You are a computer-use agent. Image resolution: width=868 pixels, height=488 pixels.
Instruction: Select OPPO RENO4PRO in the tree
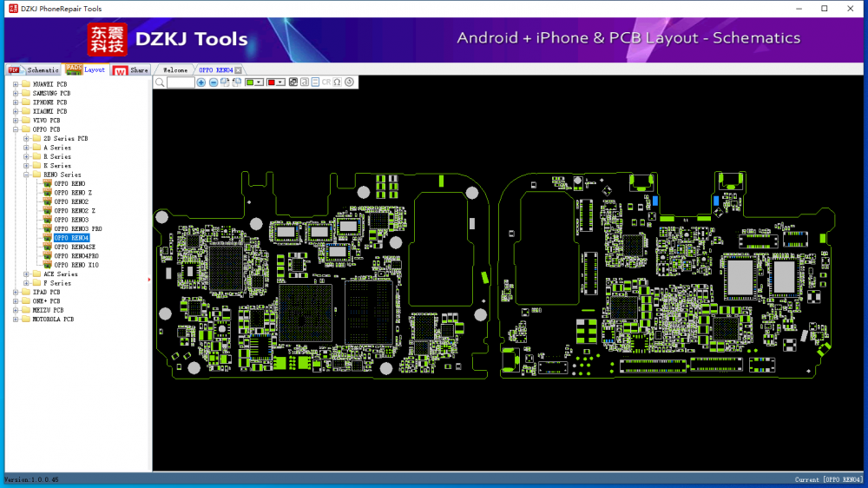[76, 256]
